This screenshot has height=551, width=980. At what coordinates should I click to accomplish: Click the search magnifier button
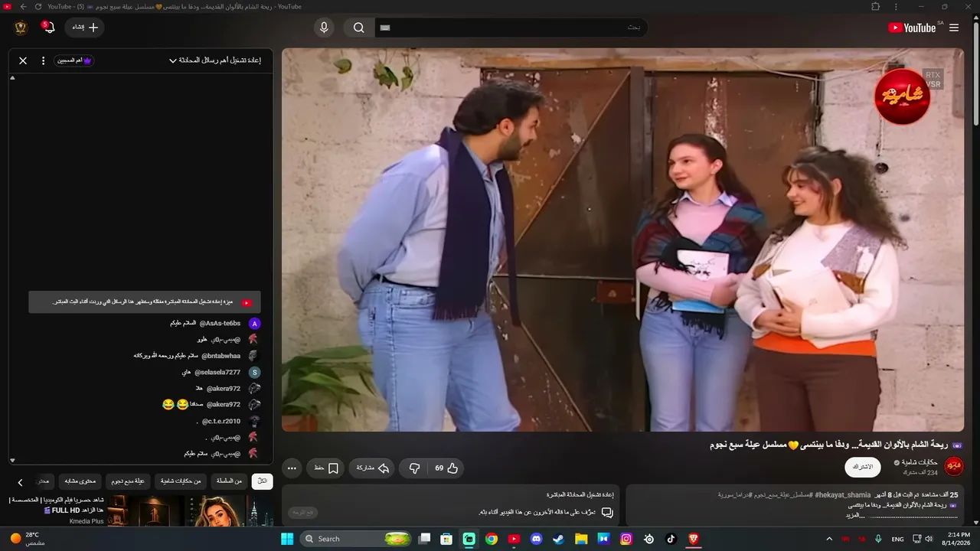pyautogui.click(x=358, y=28)
